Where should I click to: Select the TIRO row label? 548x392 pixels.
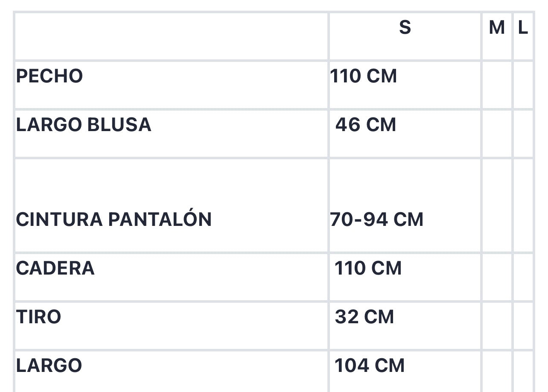tap(39, 317)
